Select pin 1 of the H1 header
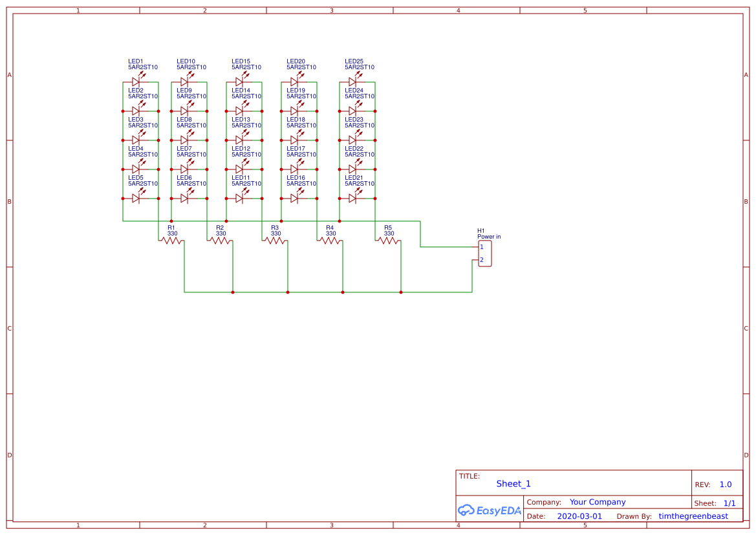Screen dimensions: 756x535 pos(481,247)
